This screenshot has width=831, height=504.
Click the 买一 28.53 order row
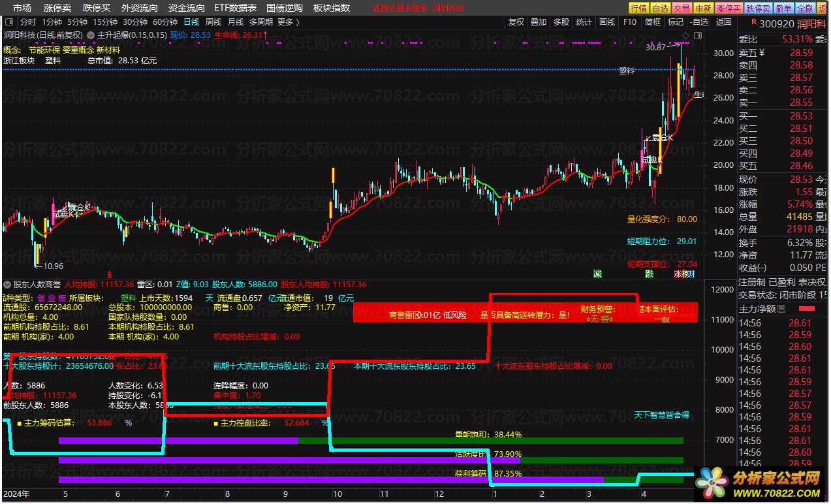tap(782, 116)
